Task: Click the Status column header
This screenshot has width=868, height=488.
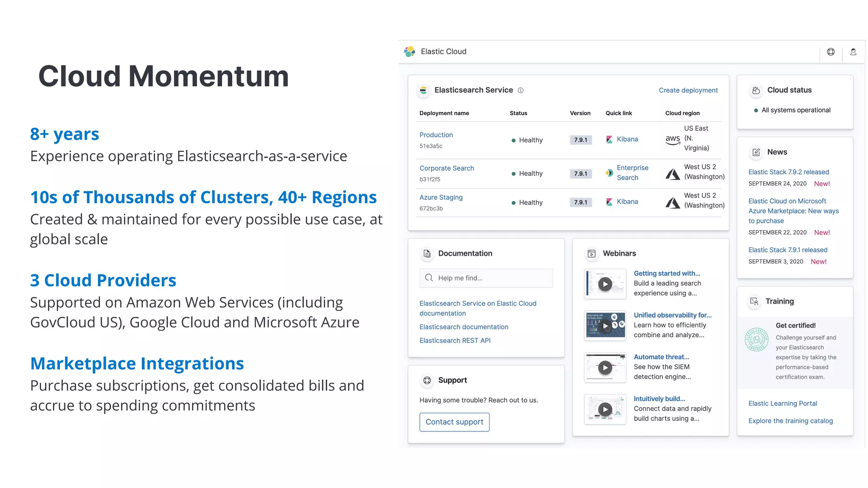Action: (x=518, y=113)
